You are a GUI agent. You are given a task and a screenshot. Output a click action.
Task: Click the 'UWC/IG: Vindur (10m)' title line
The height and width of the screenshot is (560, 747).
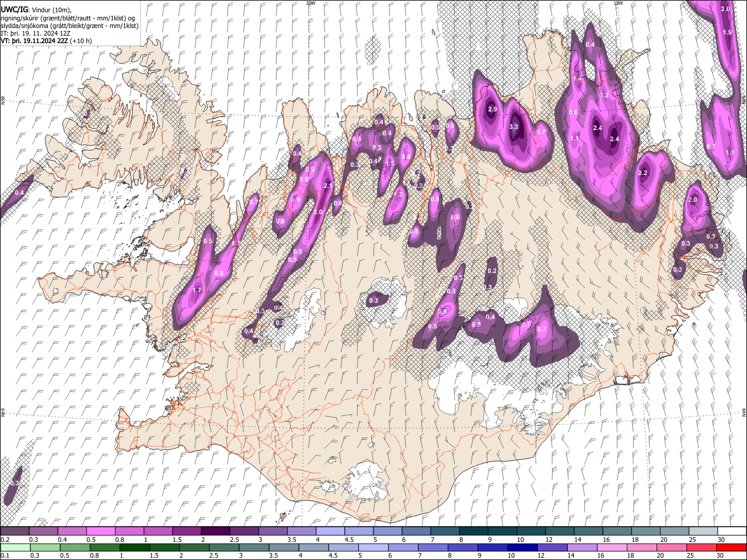(x=36, y=9)
